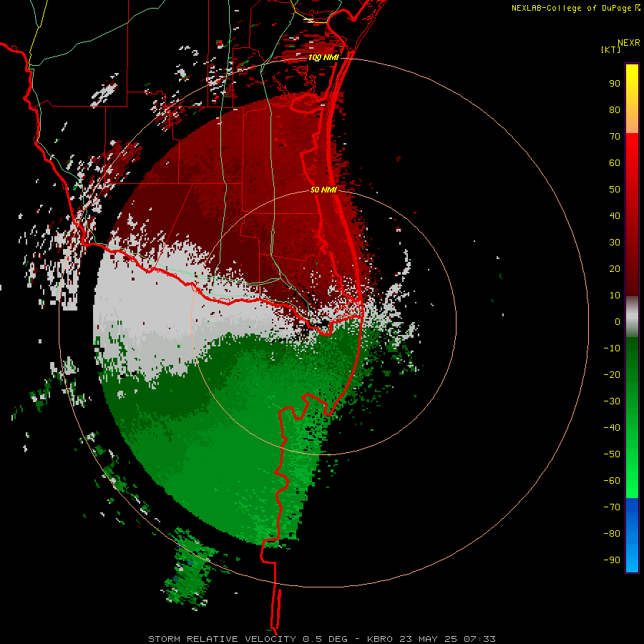The height and width of the screenshot is (644, 644).
Task: Click the NEXR label above the color scale
Action: tap(629, 43)
